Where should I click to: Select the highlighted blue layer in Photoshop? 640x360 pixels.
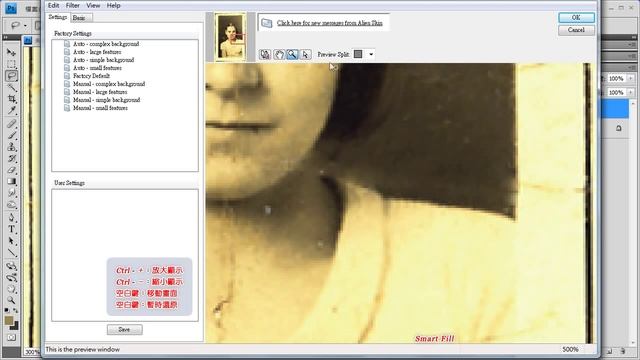pos(616,109)
